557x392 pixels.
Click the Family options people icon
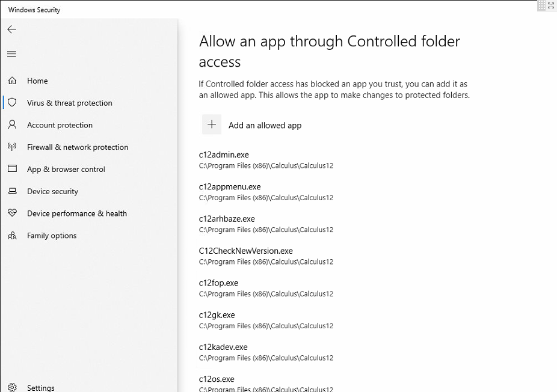[12, 236]
